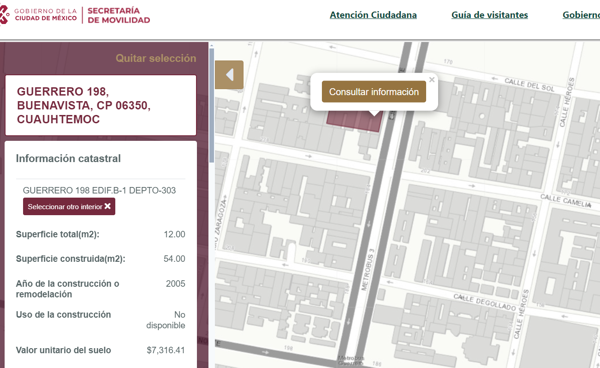The height and width of the screenshot is (368, 600).
Task: Click the side panel vertical scrollbar
Action: [x=212, y=105]
